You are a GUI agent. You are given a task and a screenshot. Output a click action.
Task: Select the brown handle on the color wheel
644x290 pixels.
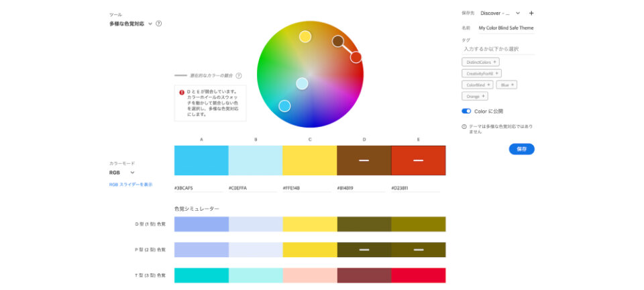click(338, 42)
